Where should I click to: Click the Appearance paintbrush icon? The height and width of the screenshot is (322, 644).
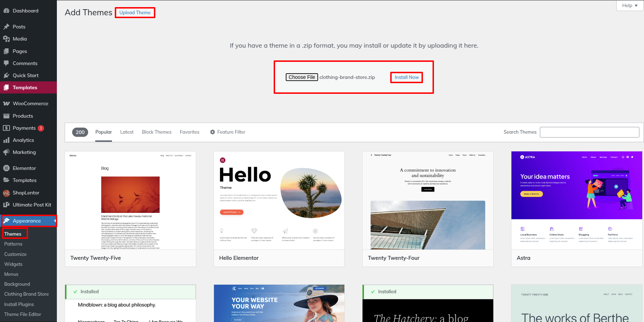6,221
